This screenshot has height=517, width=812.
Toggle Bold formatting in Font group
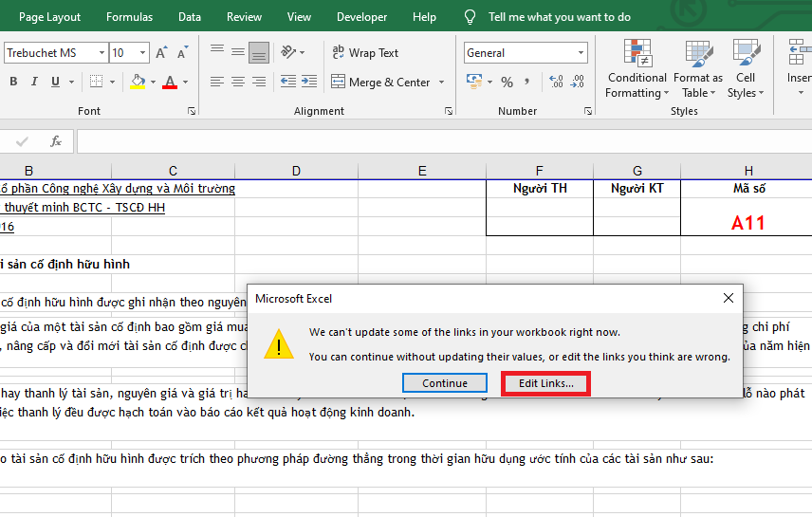pos(13,83)
